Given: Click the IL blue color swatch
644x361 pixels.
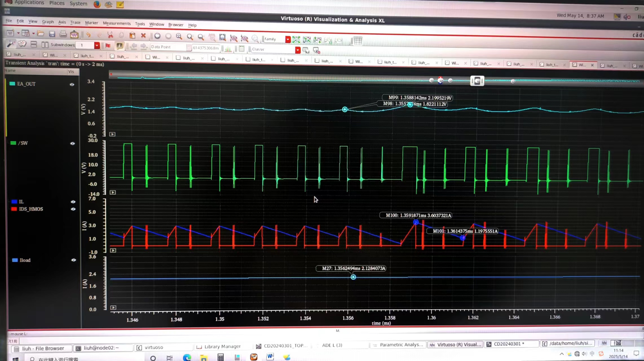Looking at the screenshot, I should click(14, 202).
